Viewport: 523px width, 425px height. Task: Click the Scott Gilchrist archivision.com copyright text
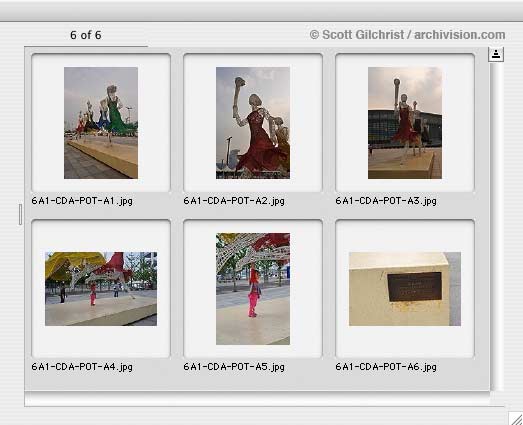[407, 35]
